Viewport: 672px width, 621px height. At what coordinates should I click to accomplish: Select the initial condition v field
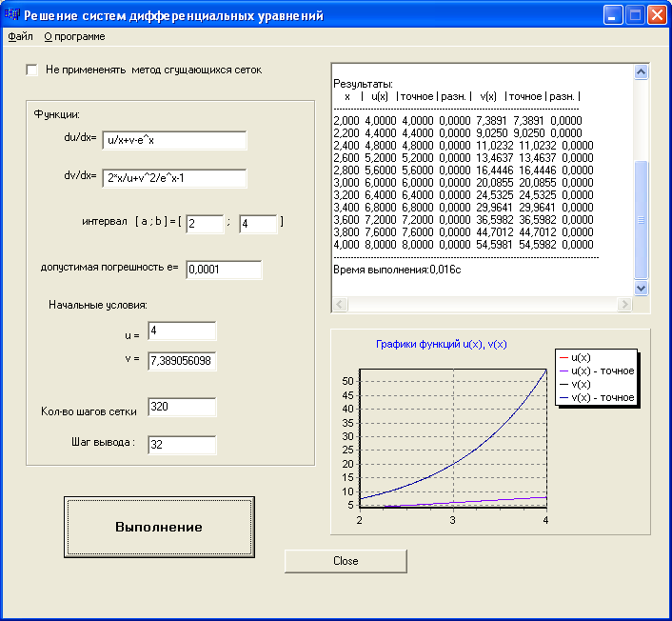[x=182, y=362]
